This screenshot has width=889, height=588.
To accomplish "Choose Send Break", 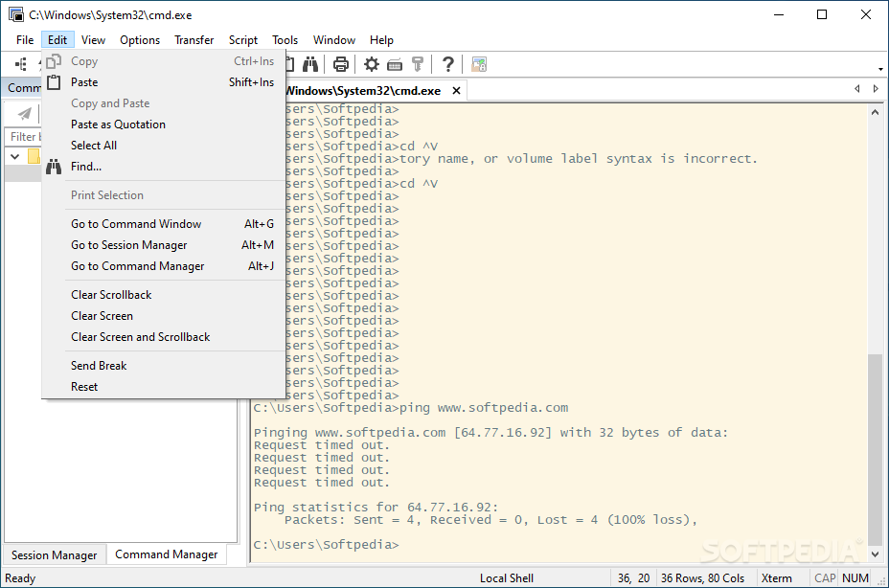I will 163,365.
